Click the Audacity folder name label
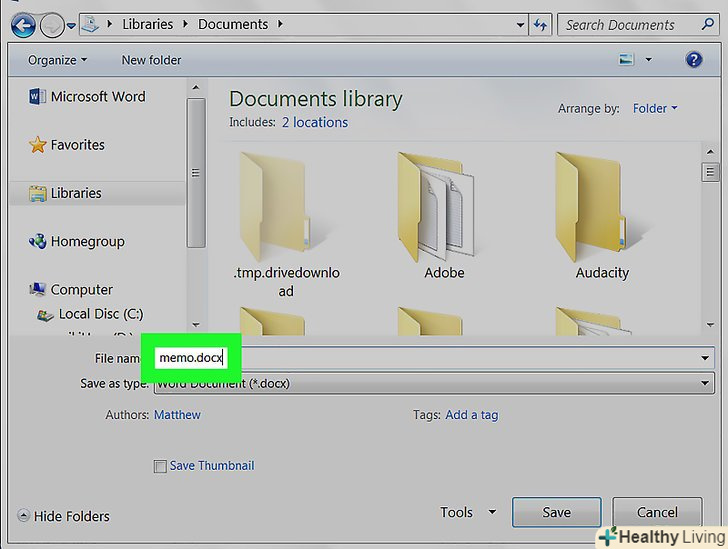The height and width of the screenshot is (549, 728). pyautogui.click(x=602, y=273)
